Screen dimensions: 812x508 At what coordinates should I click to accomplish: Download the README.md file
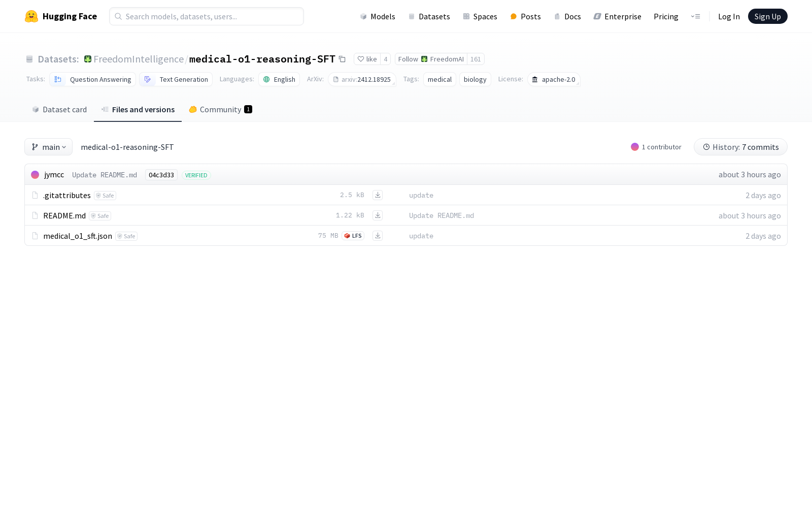[377, 215]
